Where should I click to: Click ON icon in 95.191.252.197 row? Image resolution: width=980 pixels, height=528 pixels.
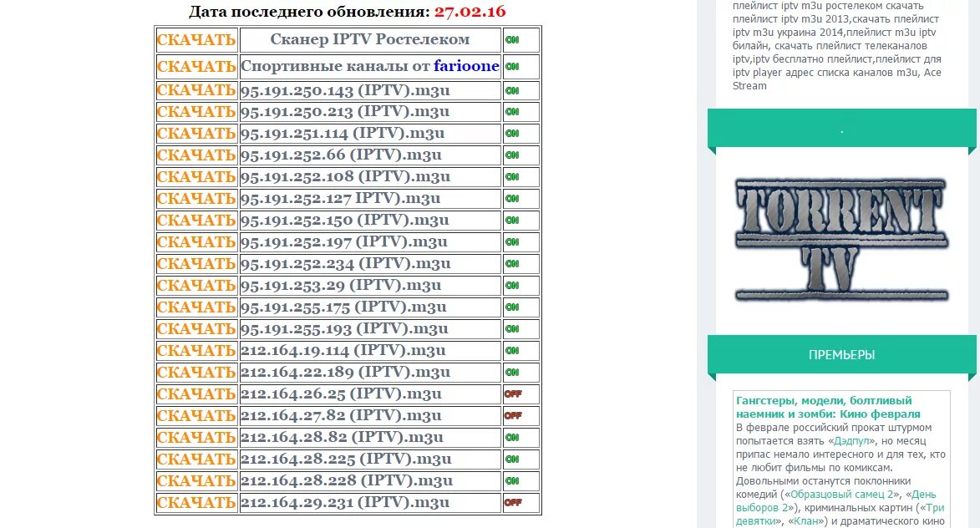512,242
